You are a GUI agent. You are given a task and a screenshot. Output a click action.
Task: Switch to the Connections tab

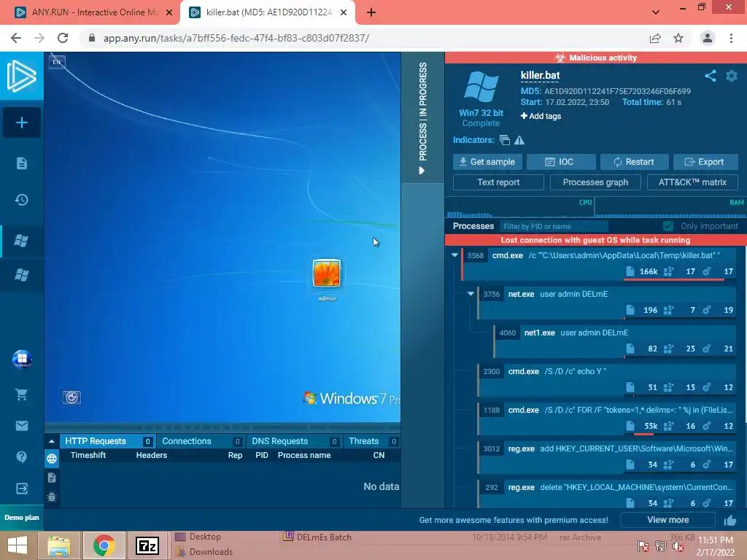point(201,441)
